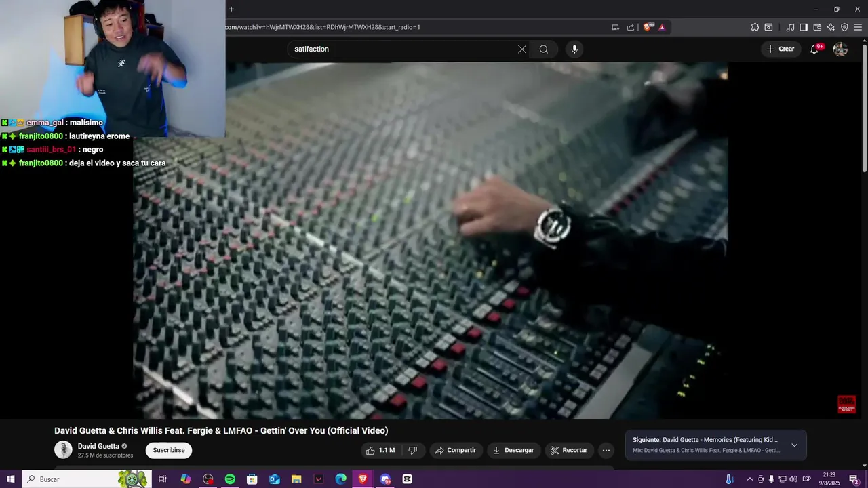
Task: Toggle the browser sidebar panel icon
Action: 804,27
